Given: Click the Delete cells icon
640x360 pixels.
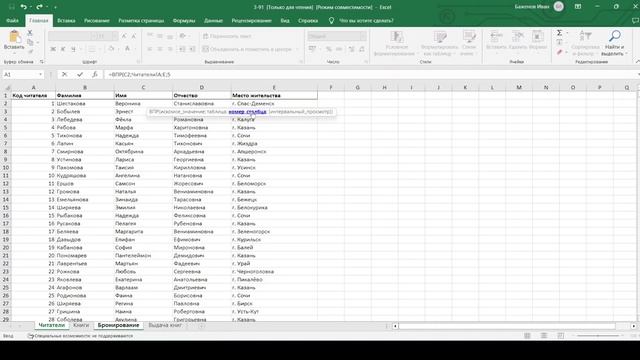Looking at the screenshot, I should click(518, 36).
